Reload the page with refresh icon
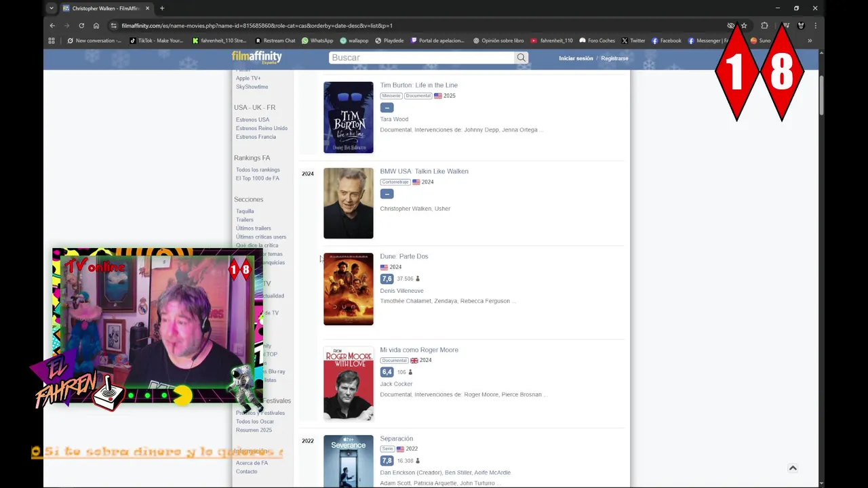868x488 pixels. pos(81,26)
